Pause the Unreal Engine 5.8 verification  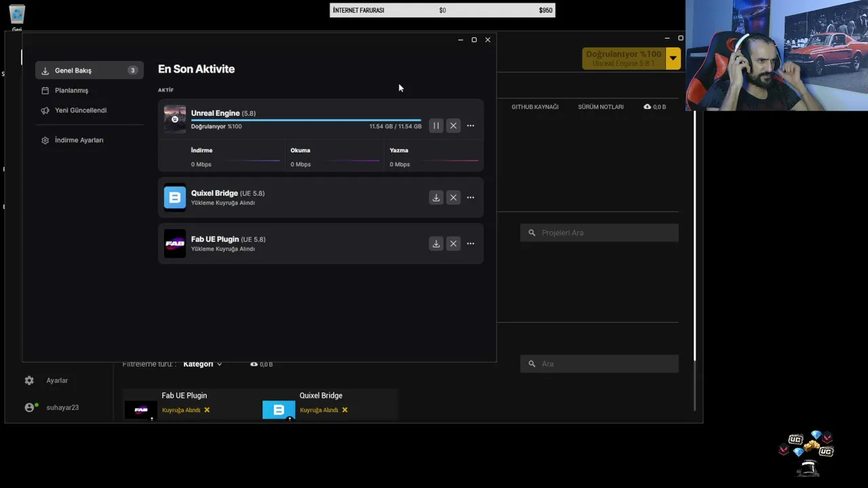436,125
